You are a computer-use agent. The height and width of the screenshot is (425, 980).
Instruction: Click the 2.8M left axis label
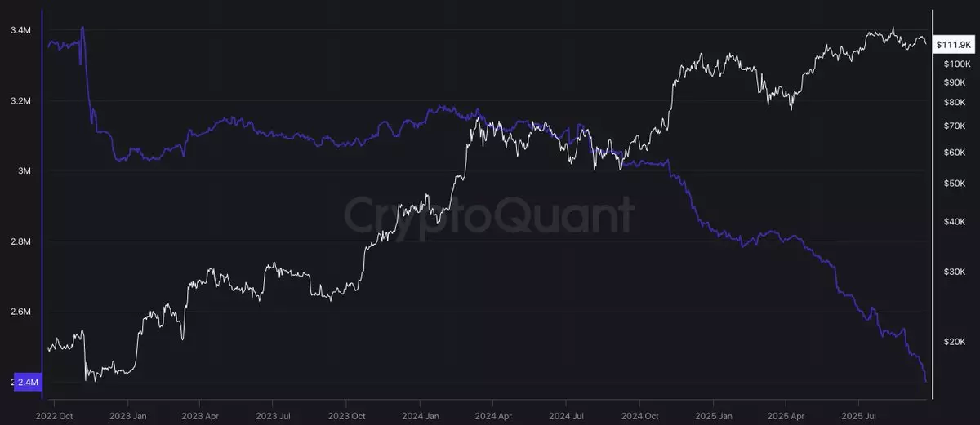click(20, 242)
